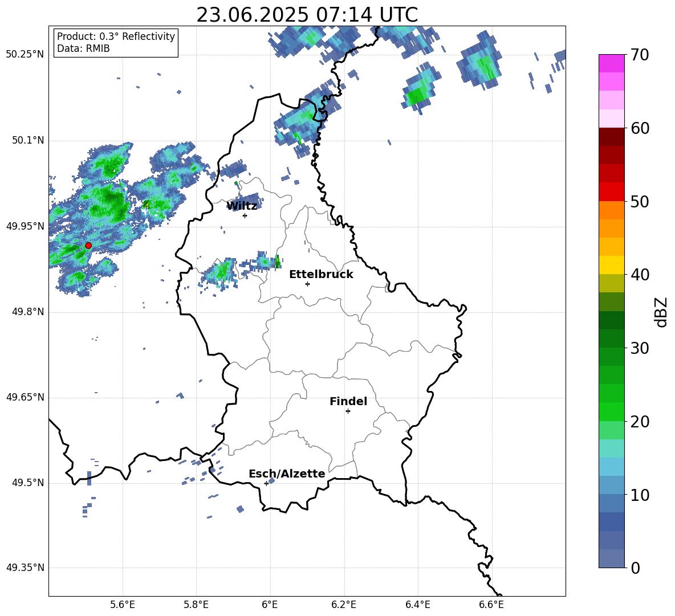
Task: Click colorbar tick label 70
Action: pyautogui.click(x=640, y=55)
